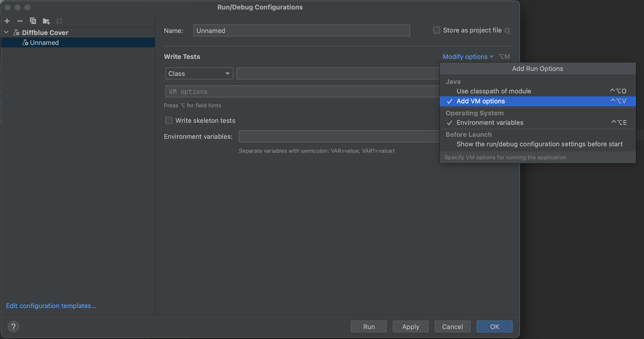Uncheck Add VM options menu entry

[480, 101]
